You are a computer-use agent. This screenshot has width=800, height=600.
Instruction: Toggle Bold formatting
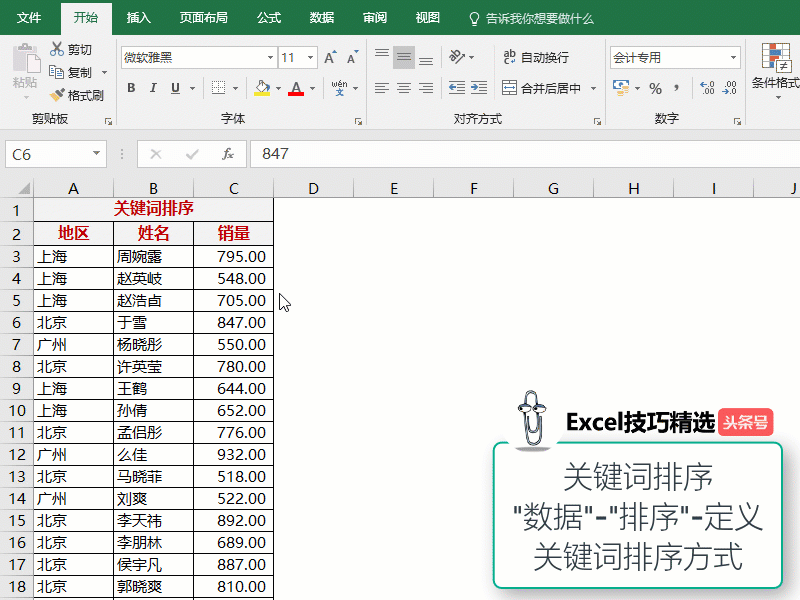(131, 88)
